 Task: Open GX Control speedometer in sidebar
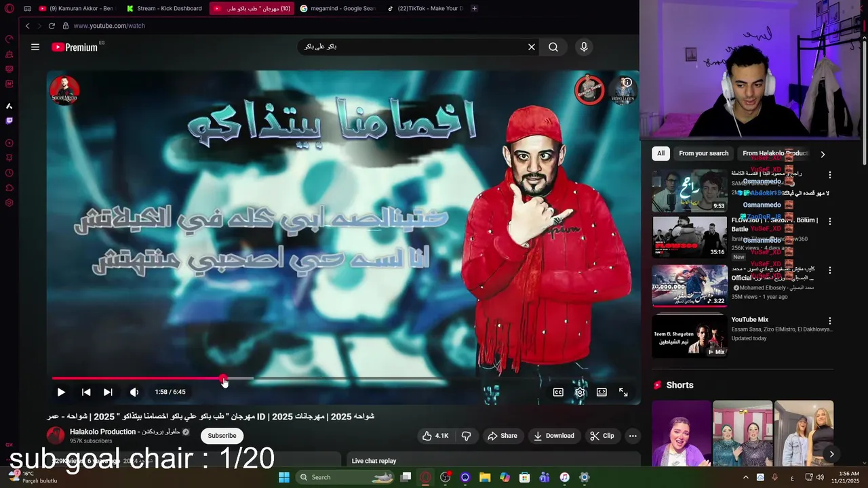9,39
